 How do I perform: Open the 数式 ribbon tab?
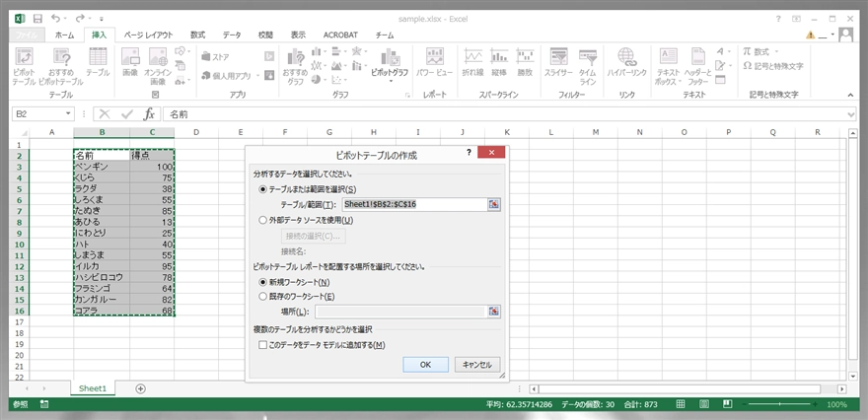click(197, 35)
